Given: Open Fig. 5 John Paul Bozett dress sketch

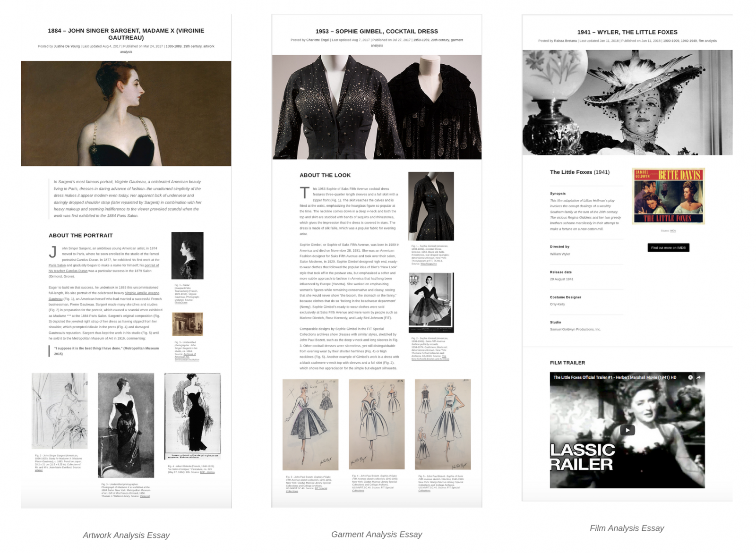Looking at the screenshot, I should (443, 424).
